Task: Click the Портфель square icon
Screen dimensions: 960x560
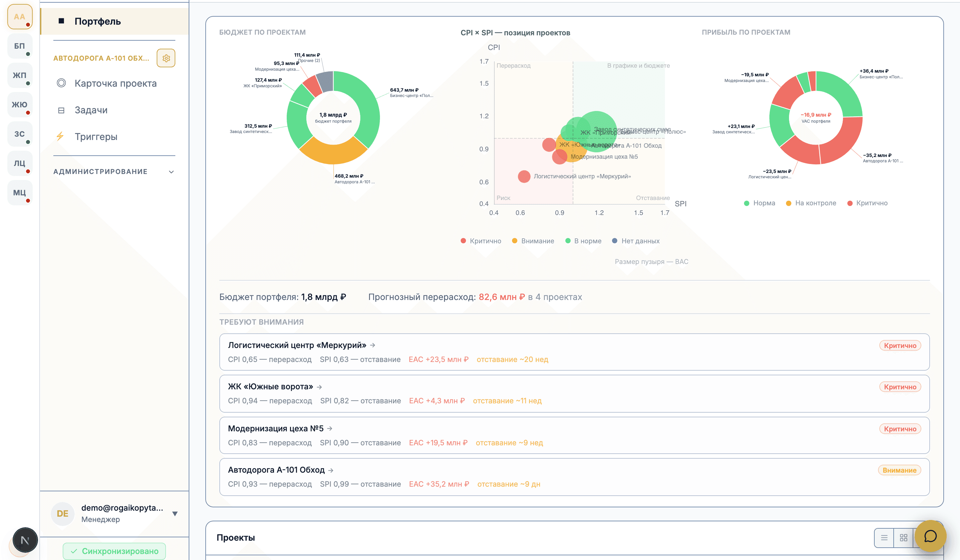Action: [x=61, y=21]
